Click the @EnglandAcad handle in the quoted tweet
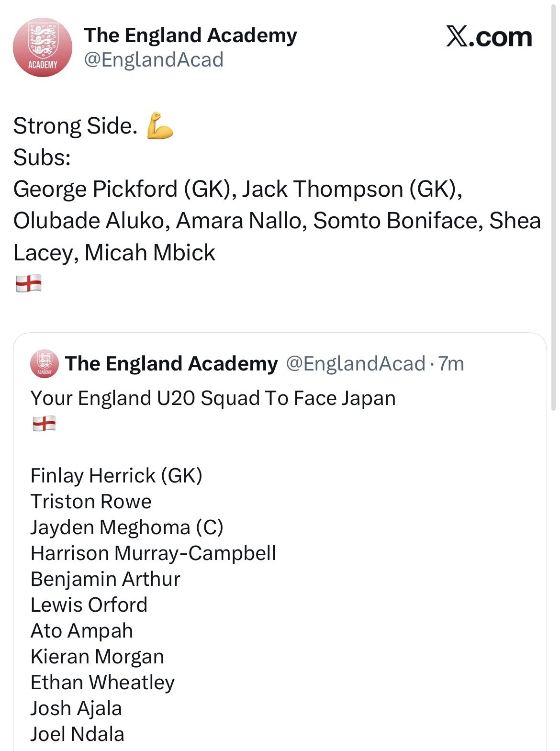Screen dimensions: 560x751 point(355,364)
